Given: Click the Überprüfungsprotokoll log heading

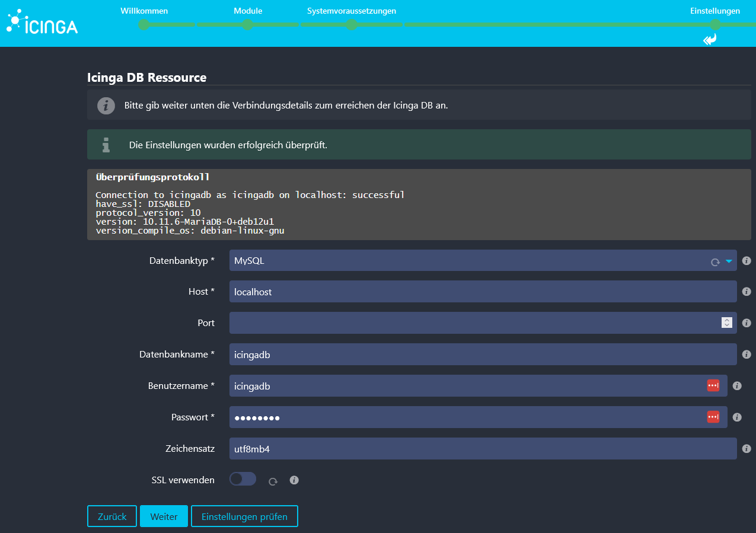Looking at the screenshot, I should (x=152, y=177).
